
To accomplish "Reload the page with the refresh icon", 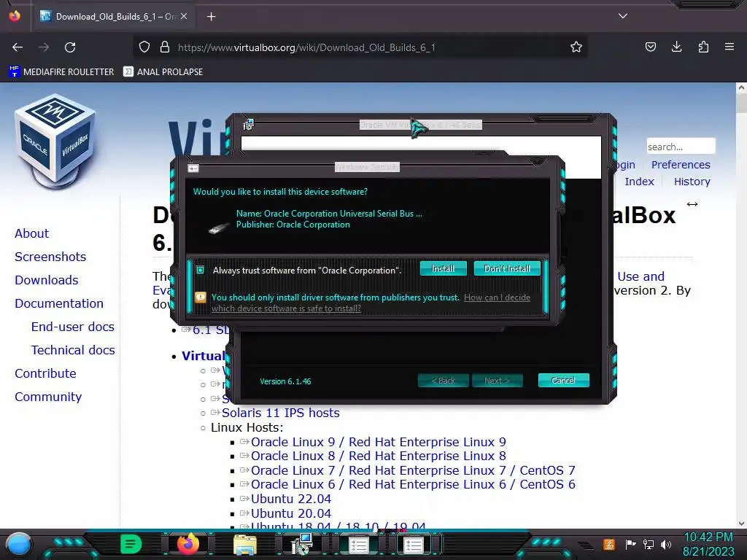I will click(70, 47).
